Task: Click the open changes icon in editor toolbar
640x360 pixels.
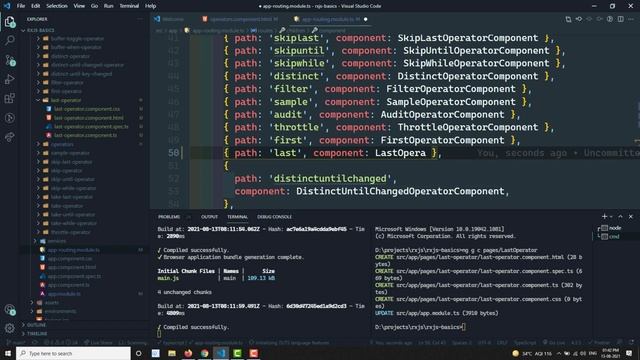Action: coord(568,19)
